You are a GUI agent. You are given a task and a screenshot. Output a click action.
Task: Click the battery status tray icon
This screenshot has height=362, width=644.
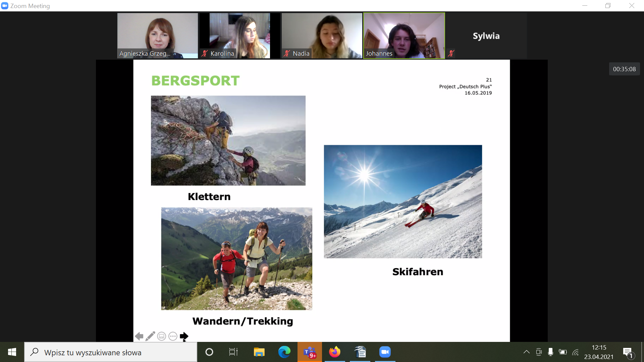(x=562, y=352)
